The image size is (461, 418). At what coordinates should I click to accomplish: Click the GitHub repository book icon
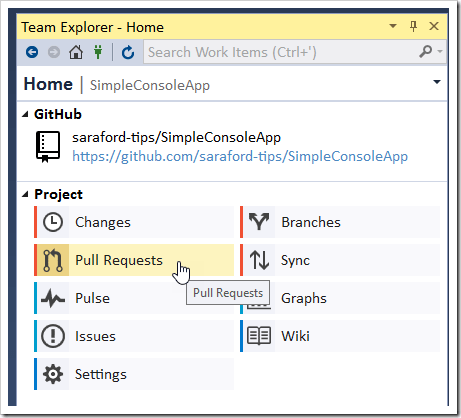[x=48, y=147]
